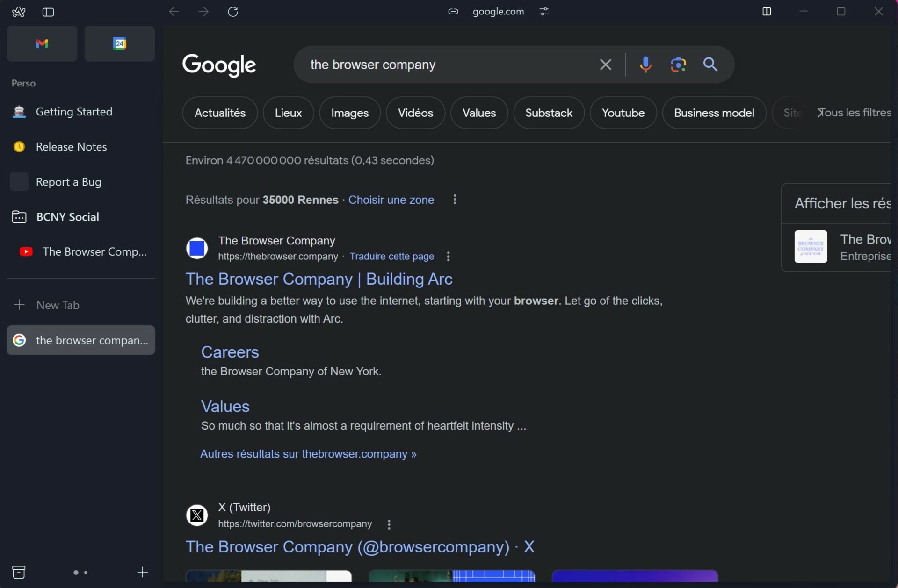Open the pinned Google Calendar favorite
Viewport: 898px width, 588px height.
pyautogui.click(x=120, y=43)
